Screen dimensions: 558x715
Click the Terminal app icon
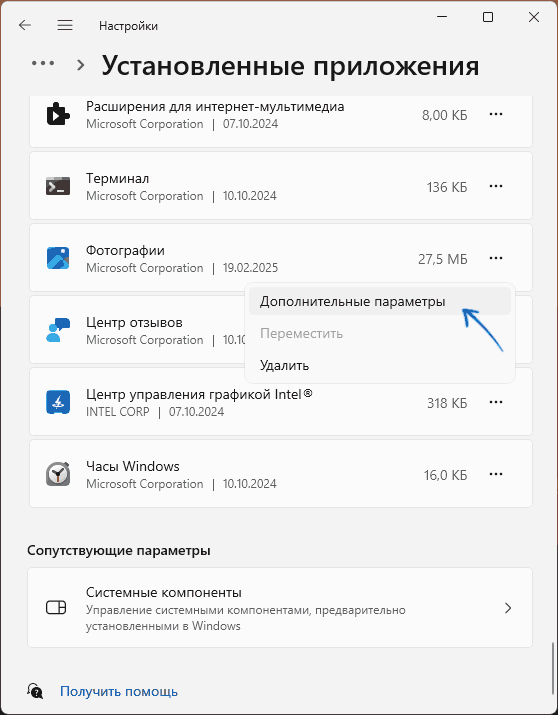pos(58,187)
